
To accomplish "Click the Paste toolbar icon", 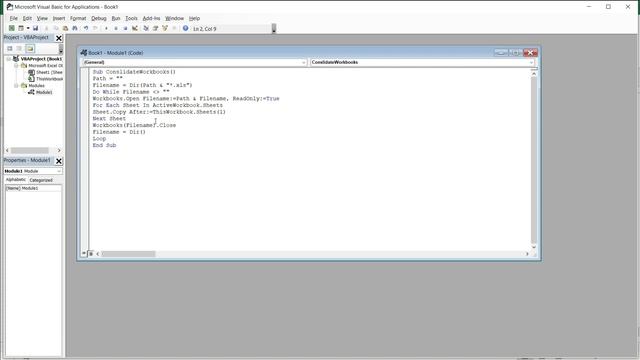I will (x=65, y=28).
